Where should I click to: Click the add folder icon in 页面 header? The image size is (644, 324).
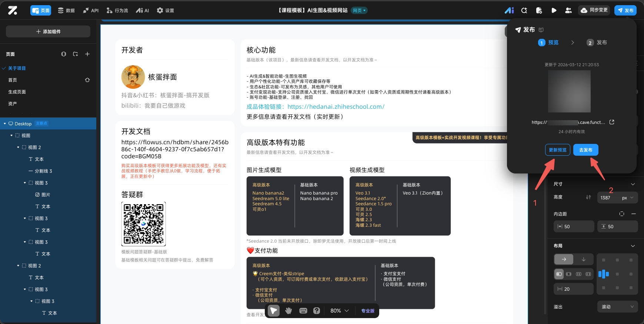pyautogui.click(x=76, y=54)
